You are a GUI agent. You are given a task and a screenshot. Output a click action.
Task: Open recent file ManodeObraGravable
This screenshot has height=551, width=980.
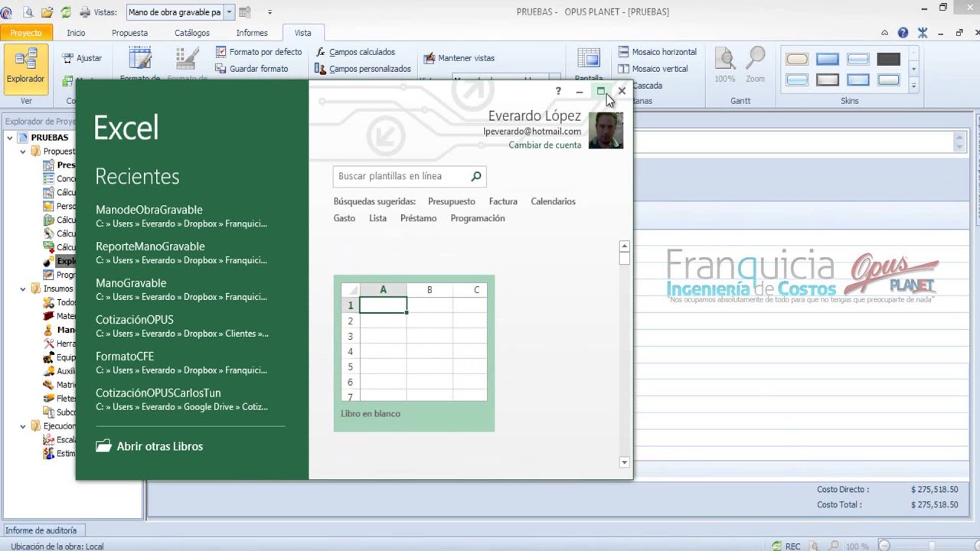coord(181,217)
